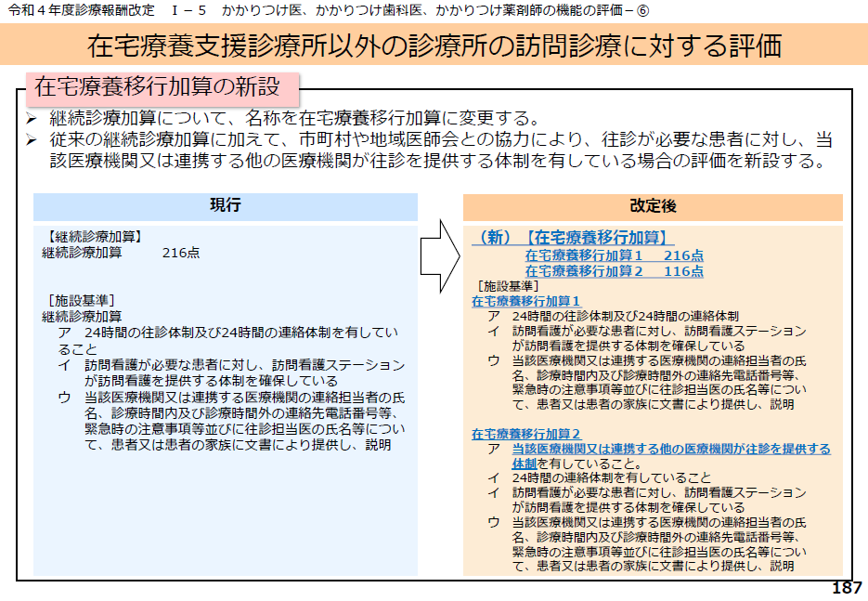
Task: Click the 在宅療養移行加算1 216点 link
Action: coord(614,255)
